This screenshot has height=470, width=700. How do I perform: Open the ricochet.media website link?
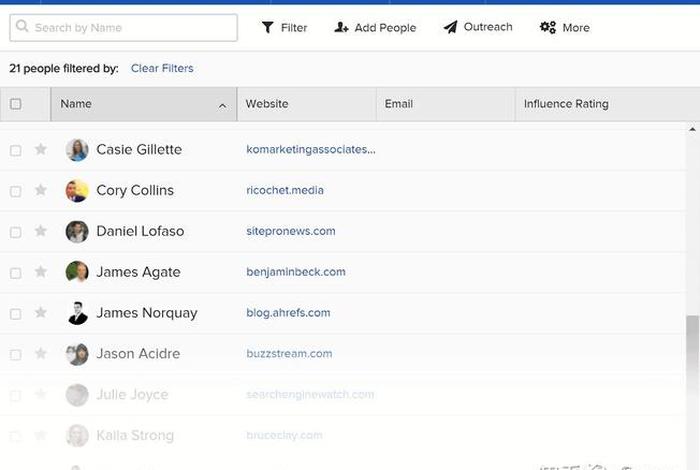pos(285,190)
